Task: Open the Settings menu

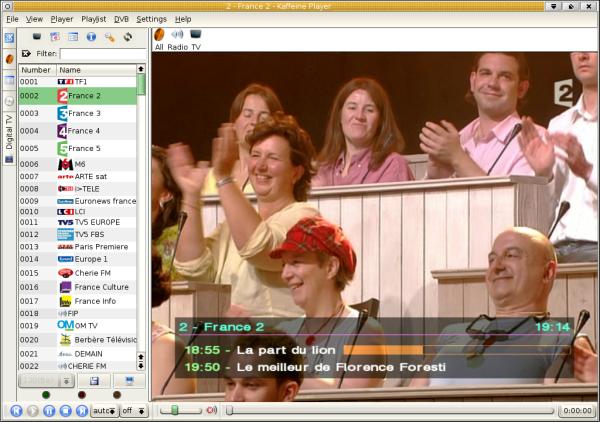Action: 152,19
